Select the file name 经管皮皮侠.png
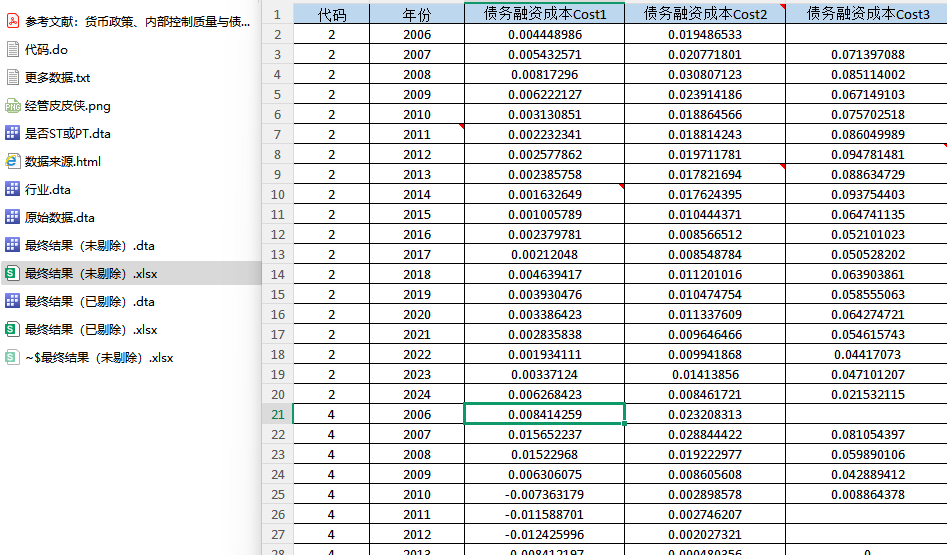 [68, 106]
